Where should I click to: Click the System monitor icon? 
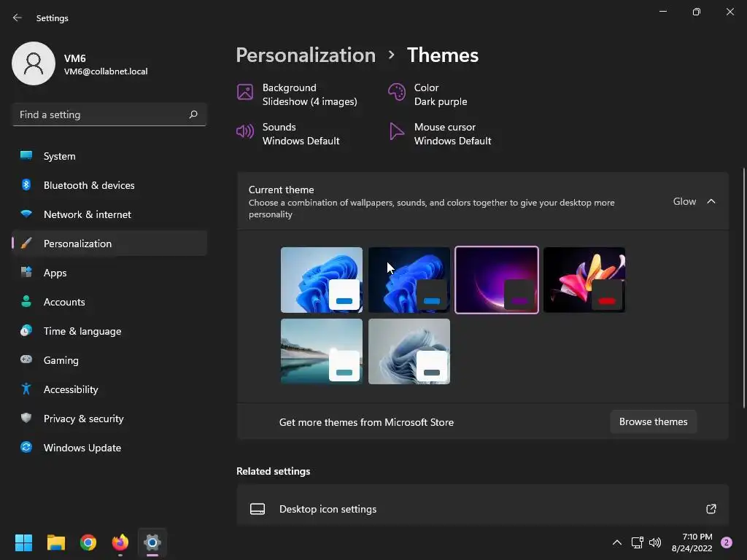point(26,155)
